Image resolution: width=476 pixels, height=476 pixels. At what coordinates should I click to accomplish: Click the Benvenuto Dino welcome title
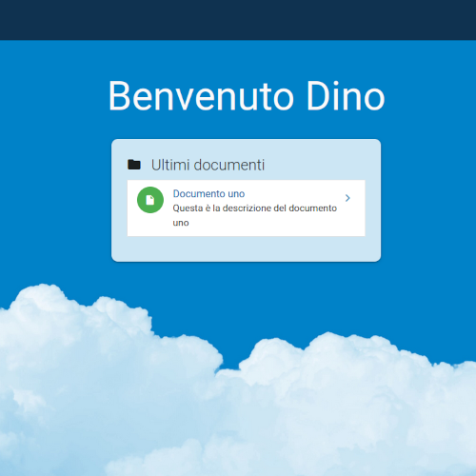(247, 96)
